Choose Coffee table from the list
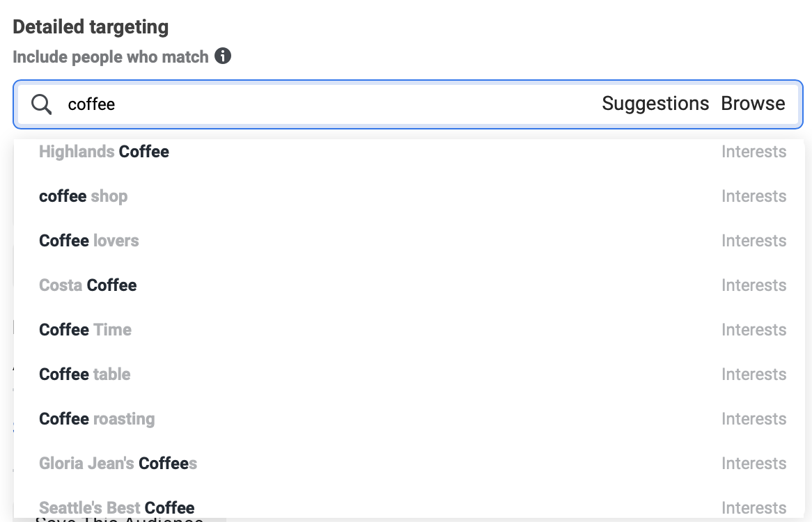 85,374
